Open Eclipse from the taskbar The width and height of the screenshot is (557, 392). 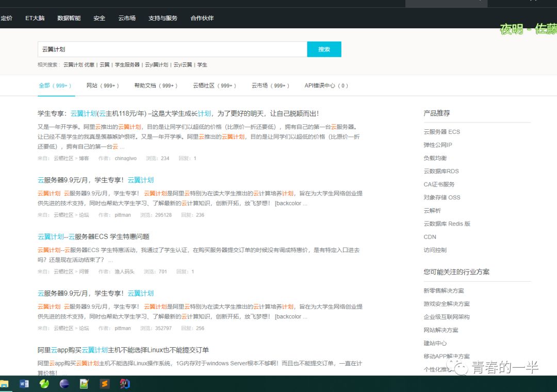point(64,384)
